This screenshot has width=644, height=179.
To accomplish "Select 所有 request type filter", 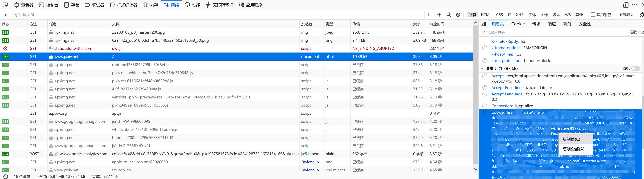I will 472,15.
